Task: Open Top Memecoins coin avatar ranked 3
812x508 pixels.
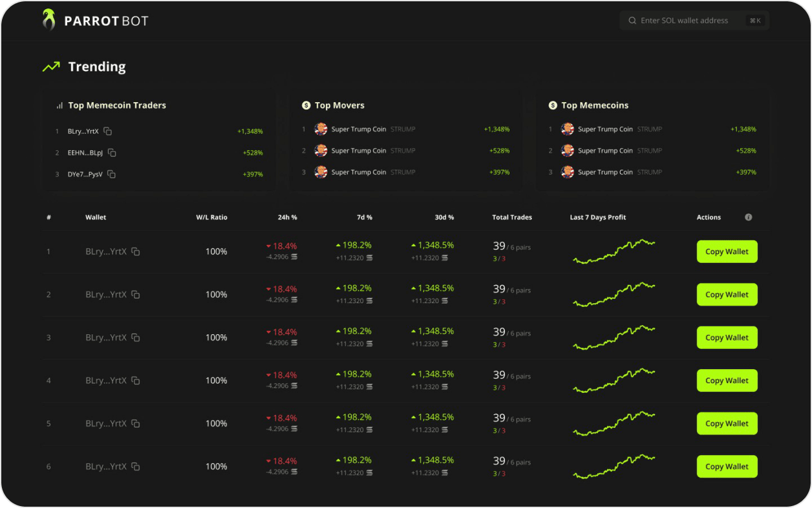Action: pyautogui.click(x=568, y=172)
